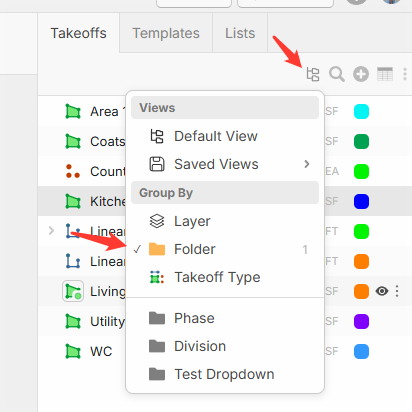
Task: Switch to the Lists tab
Action: [240, 33]
